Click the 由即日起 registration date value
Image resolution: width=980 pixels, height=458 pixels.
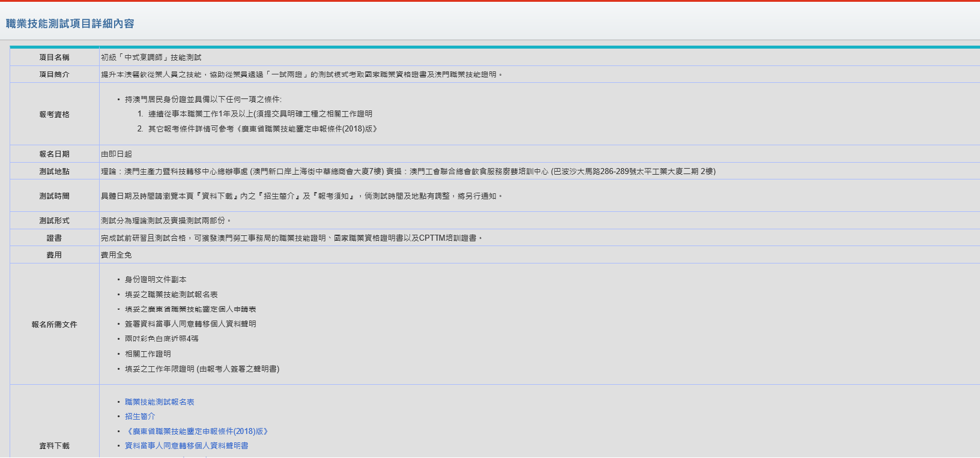116,154
